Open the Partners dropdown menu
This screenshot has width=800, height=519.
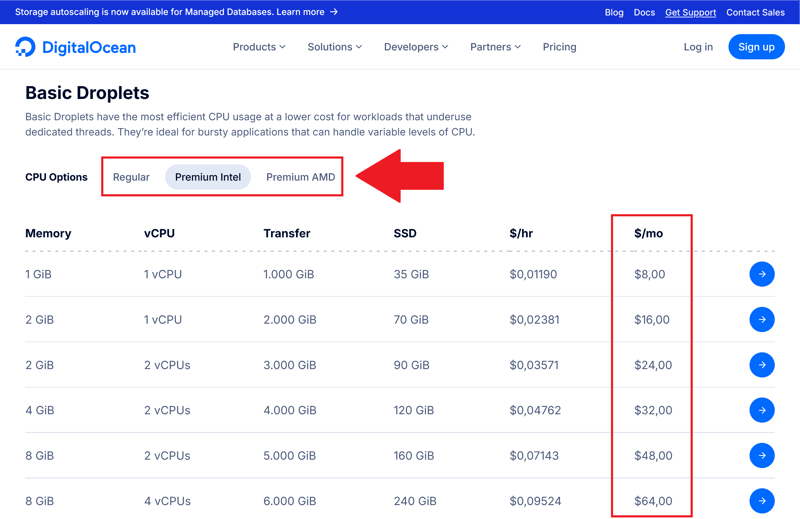[495, 47]
